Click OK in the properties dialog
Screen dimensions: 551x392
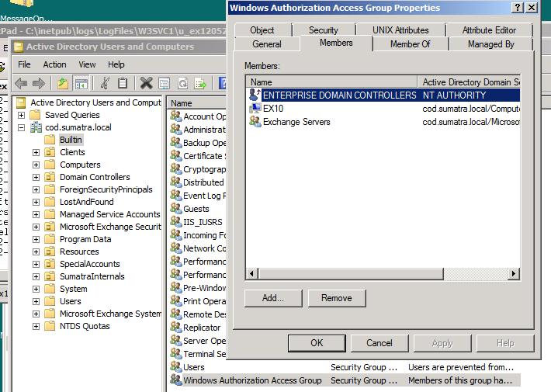(x=317, y=343)
